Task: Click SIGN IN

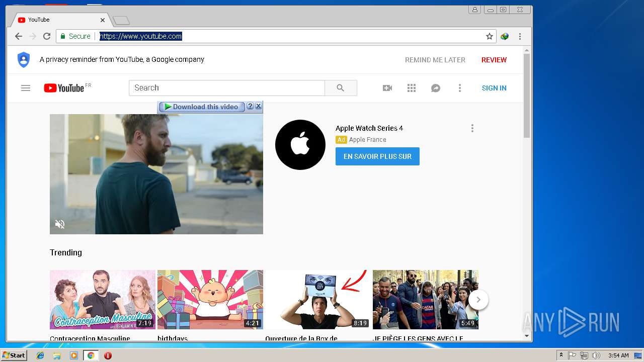Action: [x=494, y=88]
